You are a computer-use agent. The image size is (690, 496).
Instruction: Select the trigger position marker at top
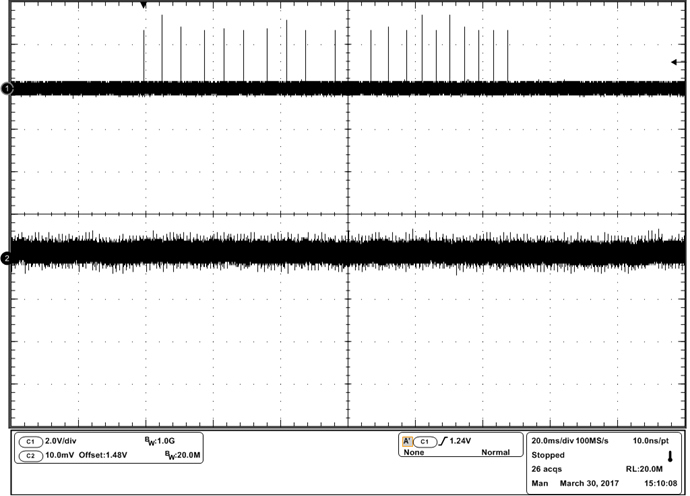coord(143,5)
